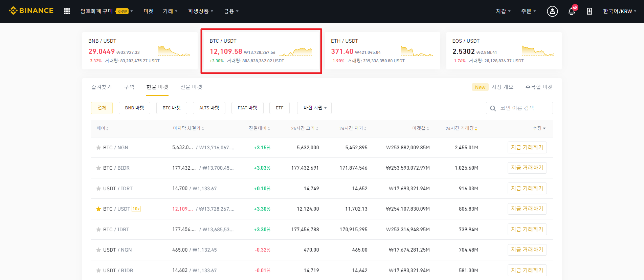Click the user profile account icon
Viewport: 644px width, 280px height.
552,11
